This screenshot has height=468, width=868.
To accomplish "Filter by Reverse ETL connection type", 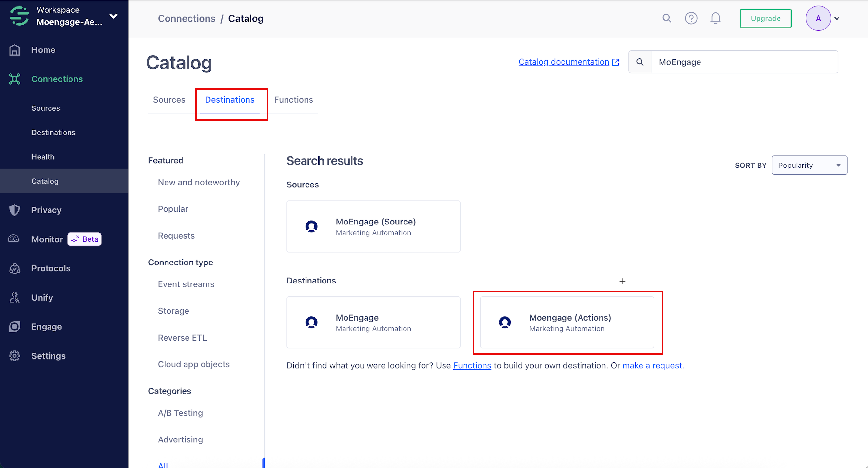I will click(x=182, y=338).
